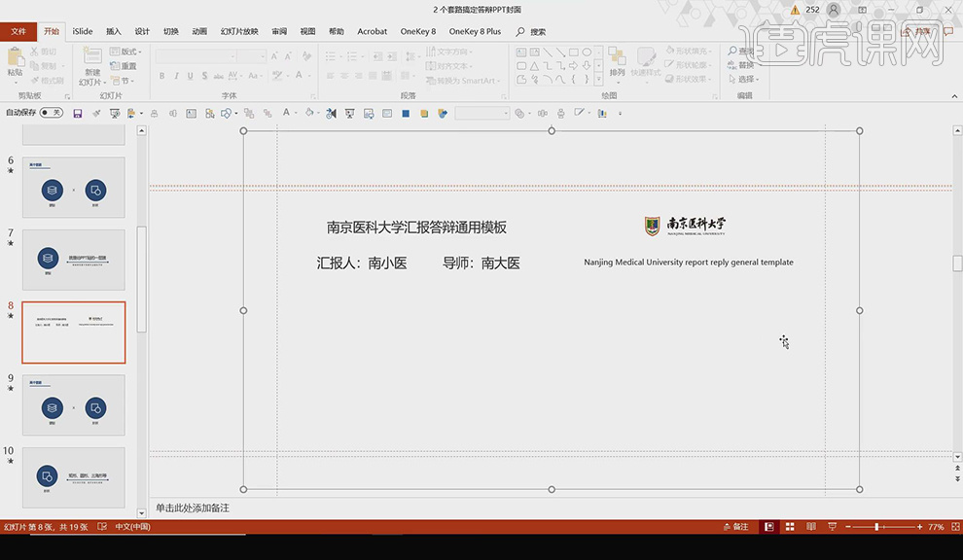Screen dimensions: 963x560
Task: Start slideshow from the status bar icon
Action: (x=833, y=526)
